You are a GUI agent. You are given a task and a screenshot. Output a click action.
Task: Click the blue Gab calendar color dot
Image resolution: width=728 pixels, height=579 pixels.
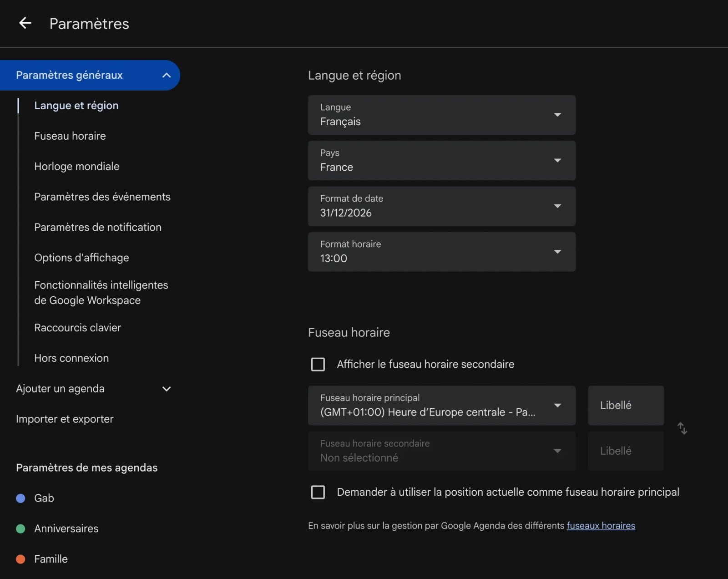[x=20, y=498]
